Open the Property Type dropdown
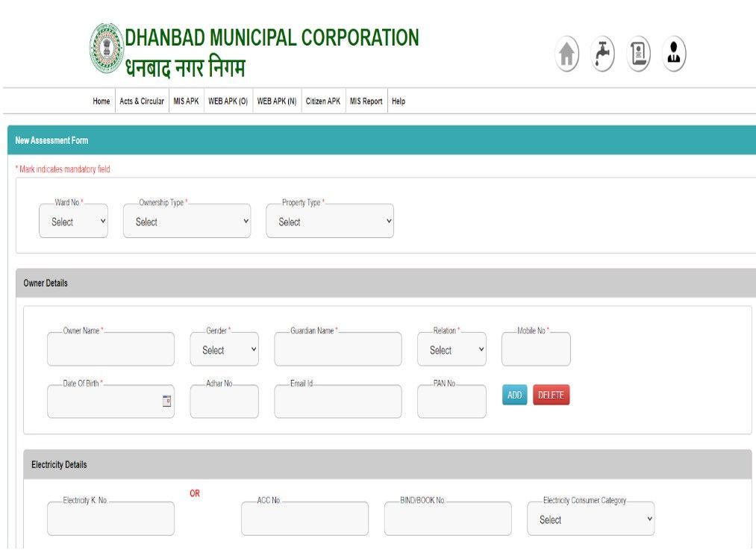Viewport: 756px width, 550px height. 330,221
